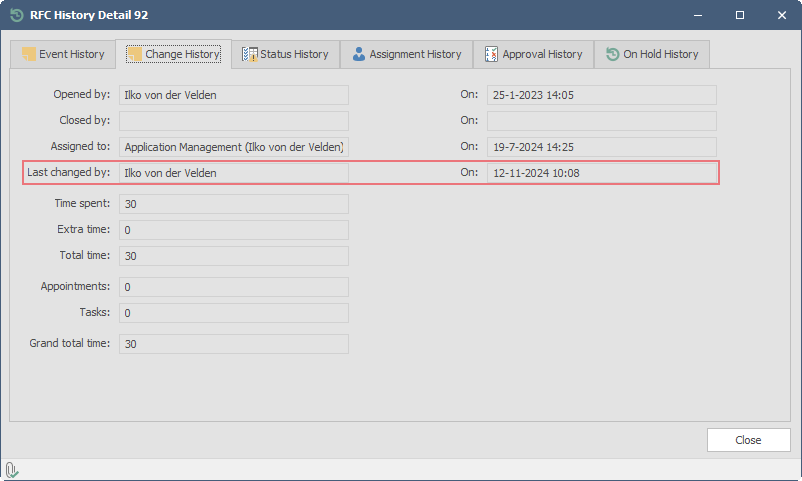Click the Status History tab icon

(x=250, y=54)
